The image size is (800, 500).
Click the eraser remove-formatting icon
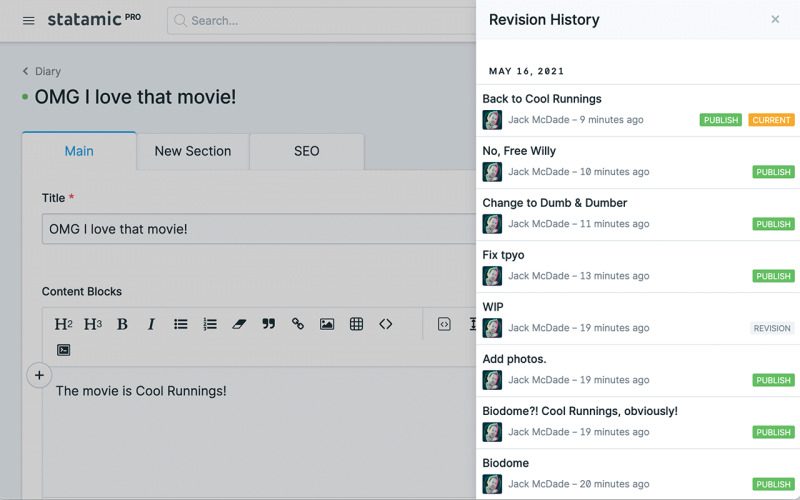pos(239,324)
